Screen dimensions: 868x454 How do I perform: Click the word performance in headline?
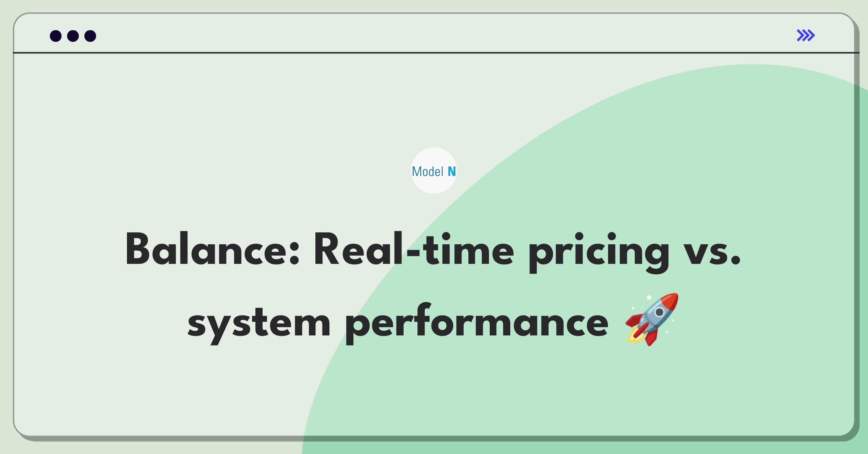pos(477,322)
